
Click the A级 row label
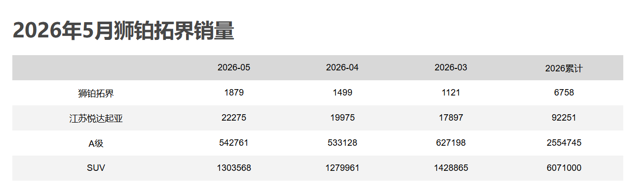96,143
